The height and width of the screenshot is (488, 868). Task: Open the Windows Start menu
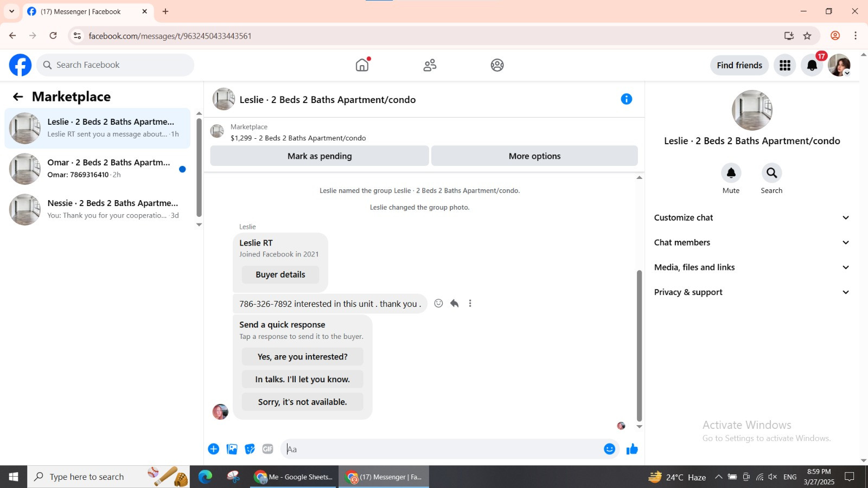click(x=14, y=477)
